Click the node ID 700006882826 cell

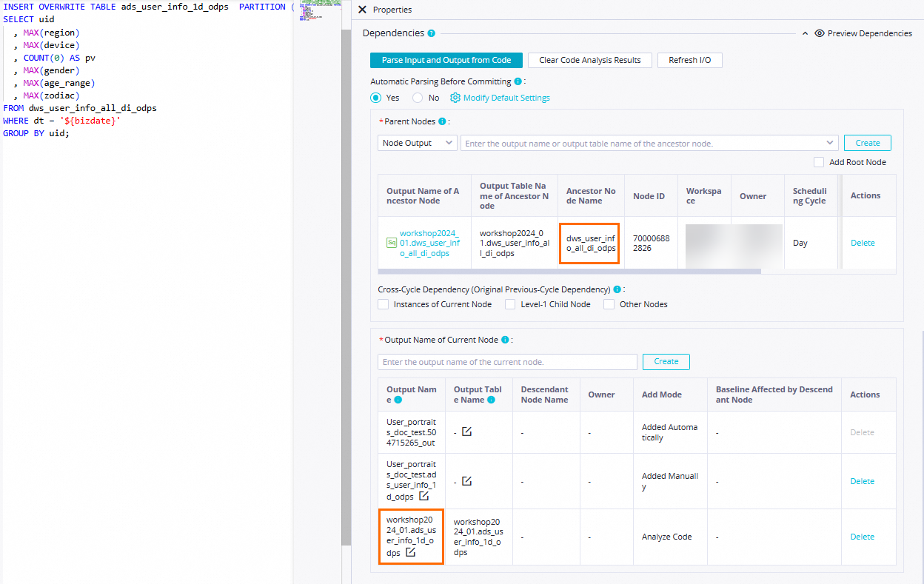coord(651,243)
